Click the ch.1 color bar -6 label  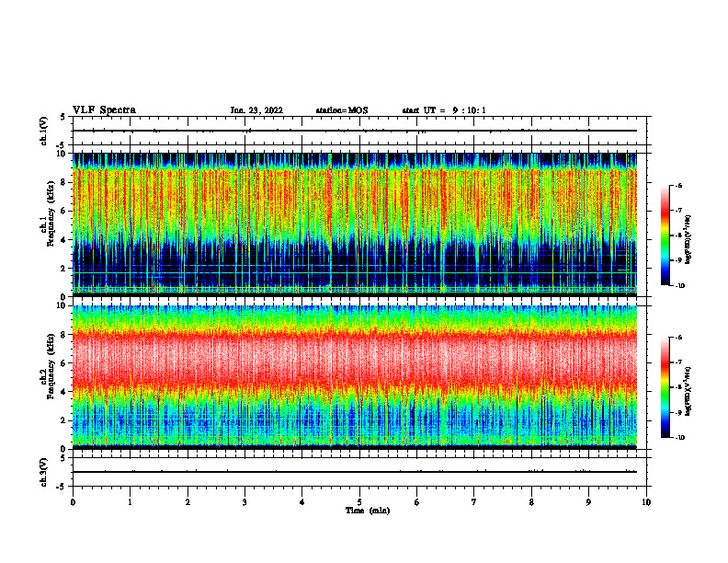[678, 185]
